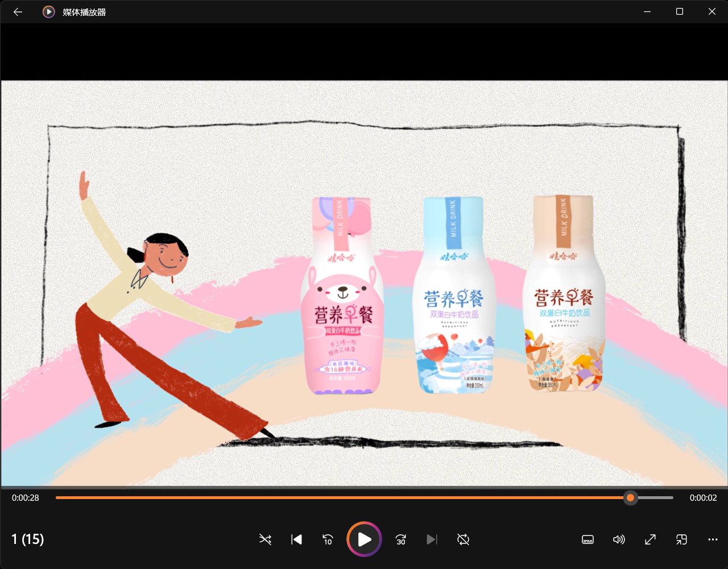728x569 pixels.
Task: Click the remaining time 0:00:02
Action: pos(703,498)
